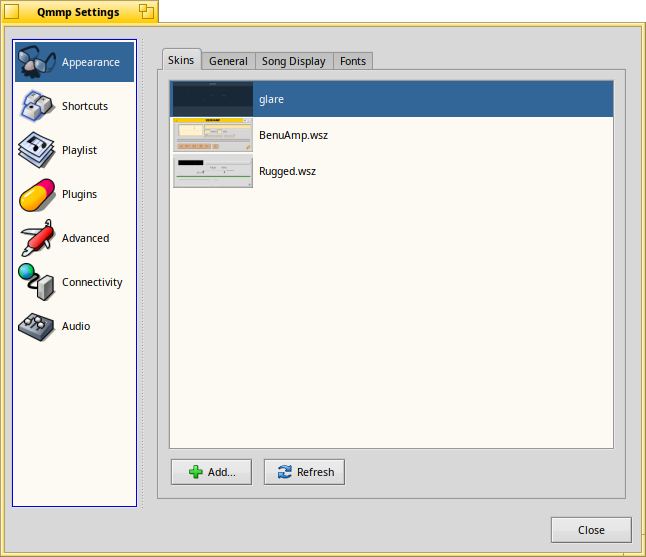
Task: Click the Qmmp Settings title tab
Action: 79,12
